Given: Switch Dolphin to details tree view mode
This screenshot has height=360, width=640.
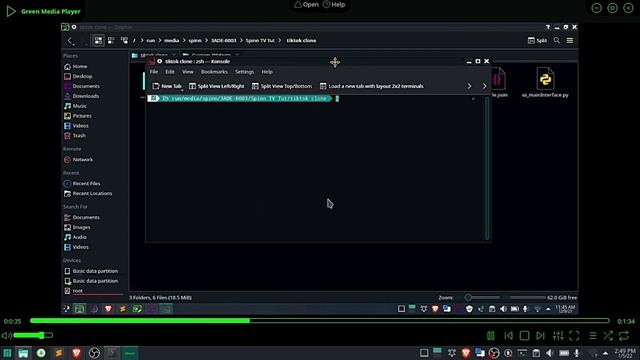Looking at the screenshot, I should coord(124,40).
